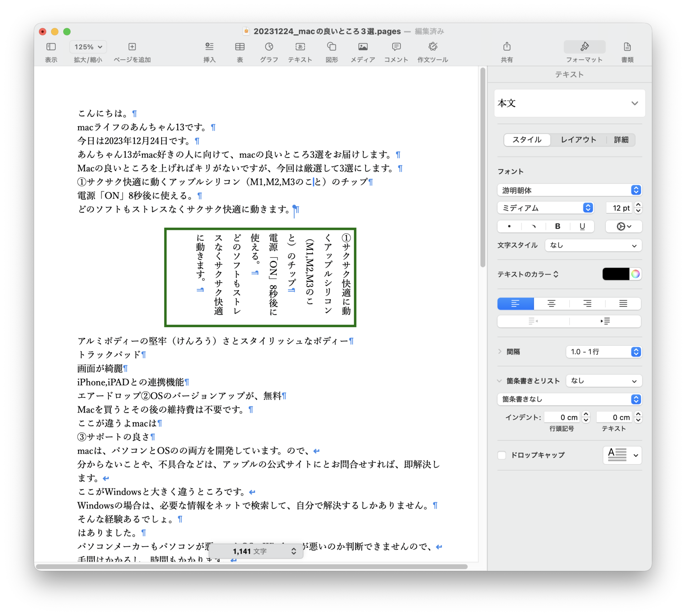
Task: Increase font size with stepper up arrow
Action: click(x=638, y=205)
